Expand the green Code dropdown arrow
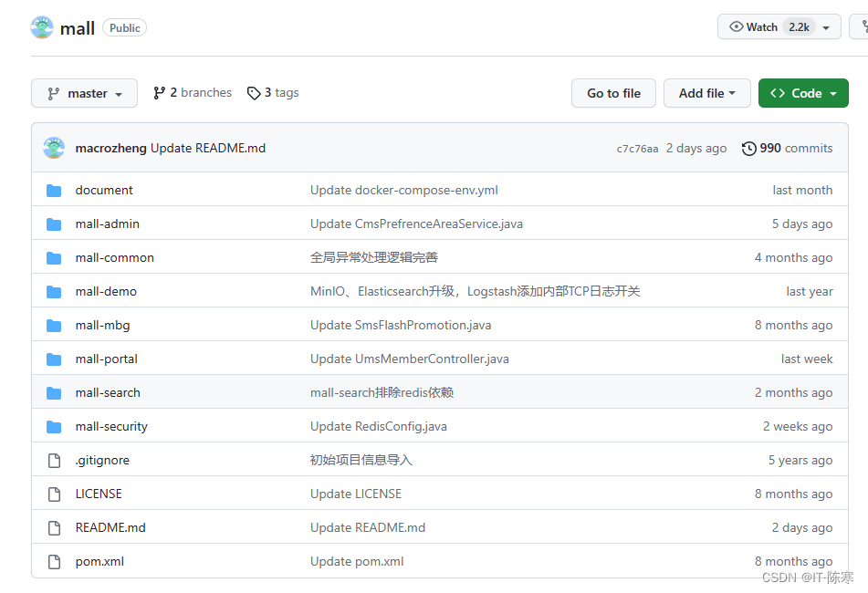Screen dimensions: 868x593 pyautogui.click(x=833, y=93)
